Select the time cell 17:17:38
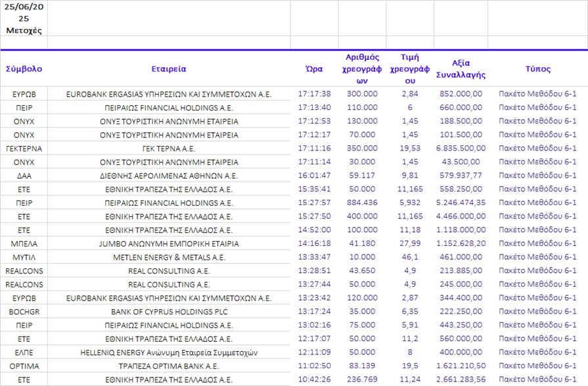 pyautogui.click(x=314, y=94)
